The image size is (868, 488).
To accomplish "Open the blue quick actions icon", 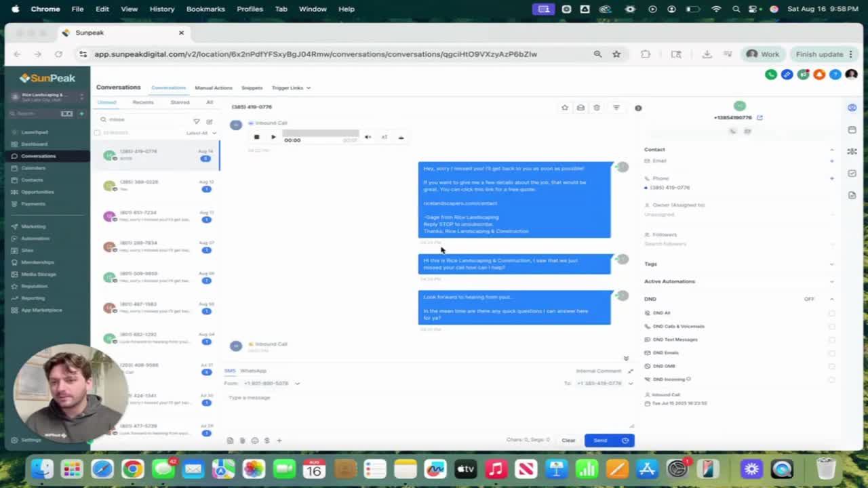I will [787, 75].
